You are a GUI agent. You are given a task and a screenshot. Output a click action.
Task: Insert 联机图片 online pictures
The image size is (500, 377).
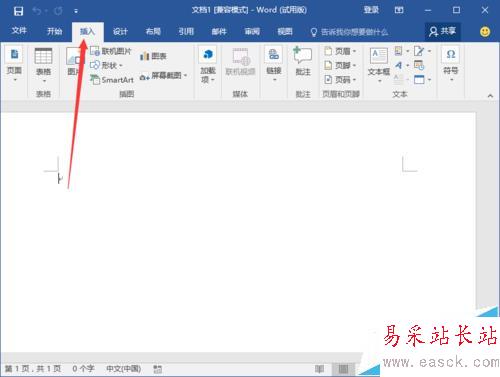[x=111, y=51]
